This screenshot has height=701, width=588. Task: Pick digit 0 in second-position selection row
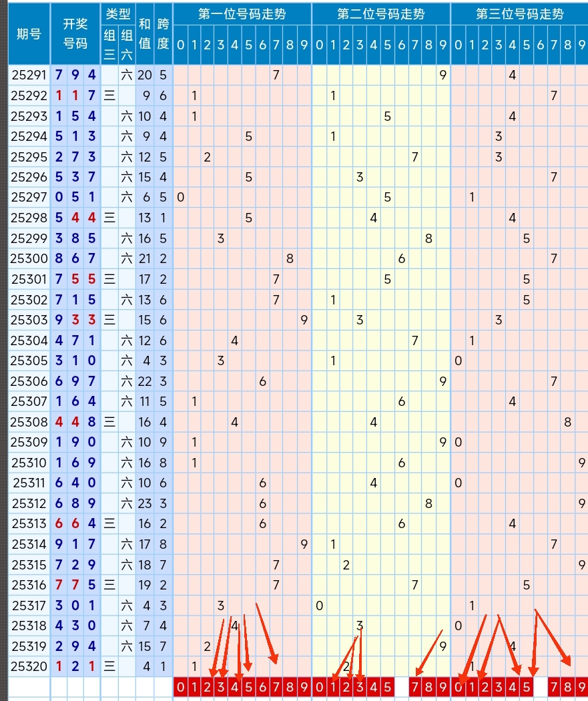coord(319,687)
